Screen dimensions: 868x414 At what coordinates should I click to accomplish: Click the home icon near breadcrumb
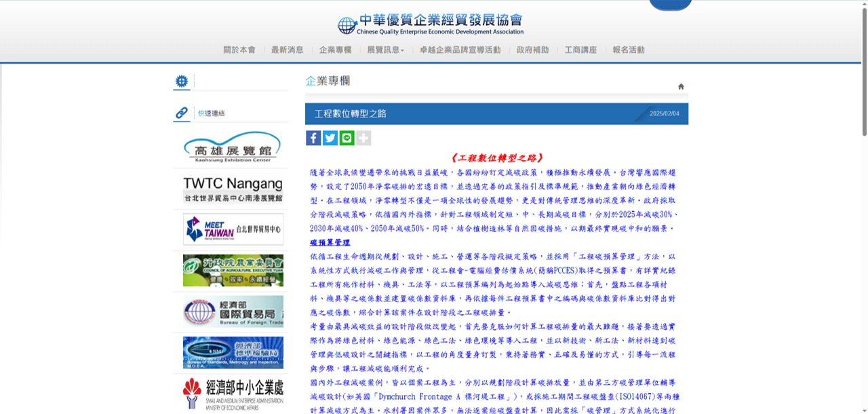681,87
